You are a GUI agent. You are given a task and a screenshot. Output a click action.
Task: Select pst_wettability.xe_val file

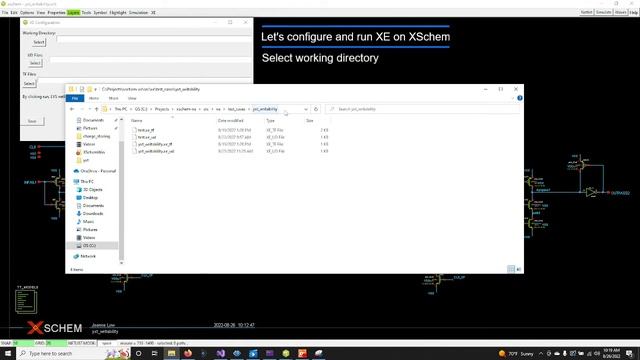[x=156, y=151]
